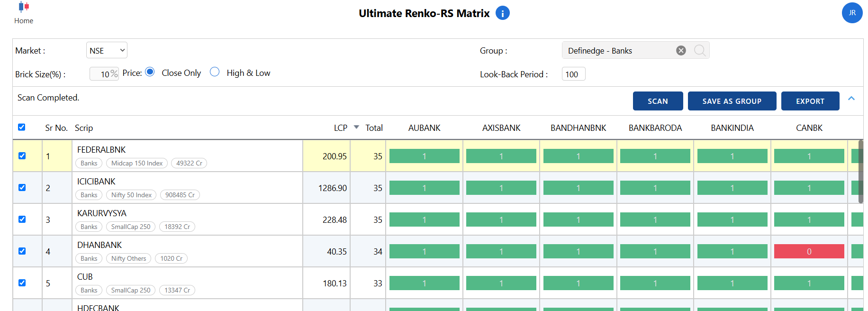Click the CUB scrip name
This screenshot has height=311, width=868.
coord(85,277)
